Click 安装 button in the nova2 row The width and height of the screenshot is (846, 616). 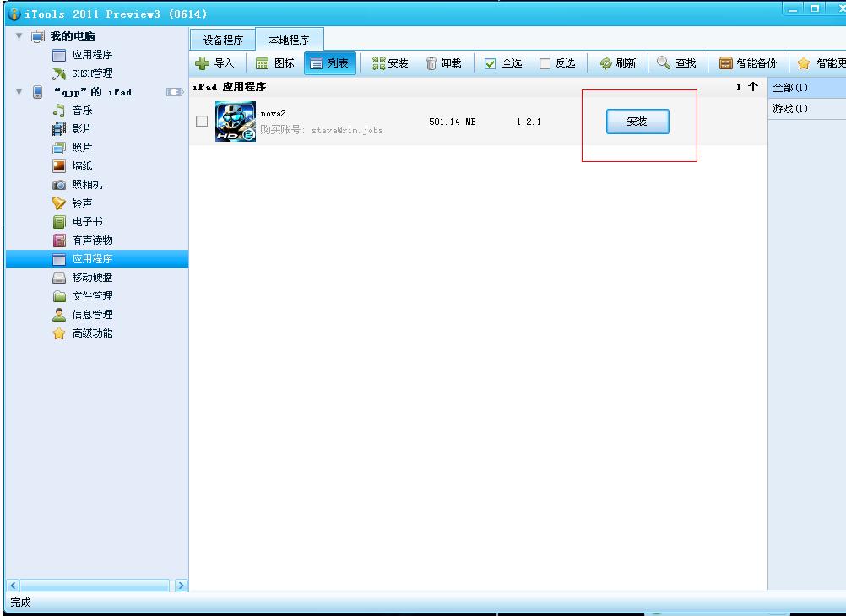click(x=637, y=122)
